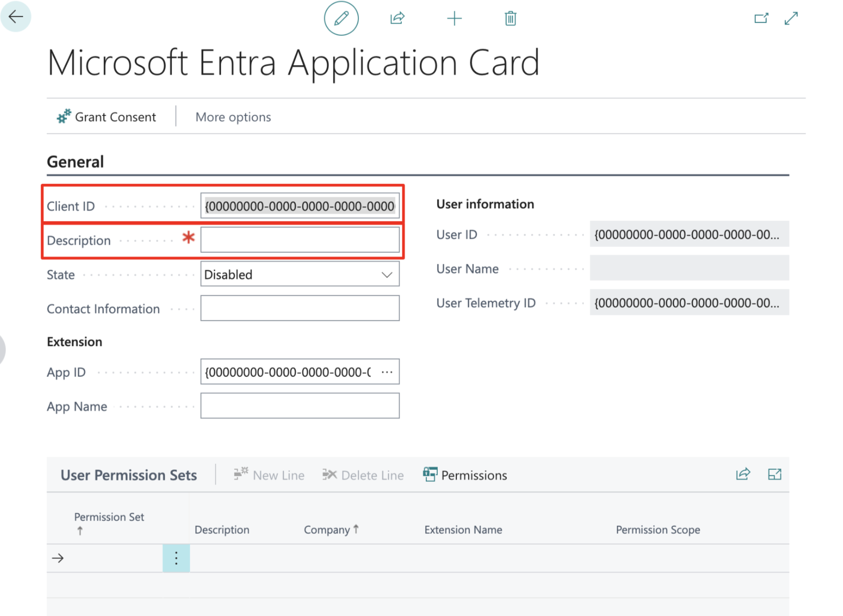Image resolution: width=843 pixels, height=616 pixels.
Task: Open Permissions in User Permission Sets
Action: click(x=465, y=475)
